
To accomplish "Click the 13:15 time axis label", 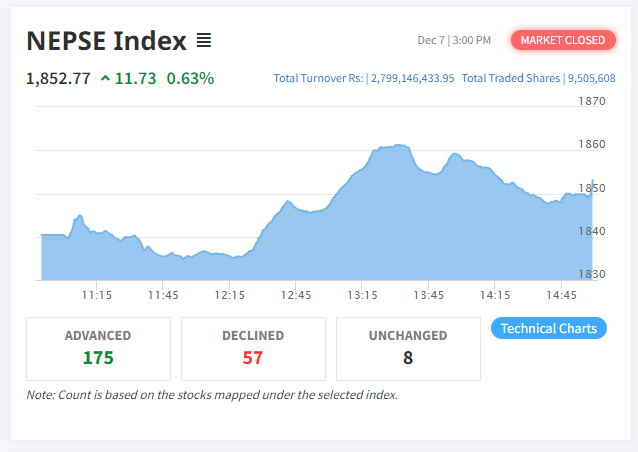I will click(362, 295).
